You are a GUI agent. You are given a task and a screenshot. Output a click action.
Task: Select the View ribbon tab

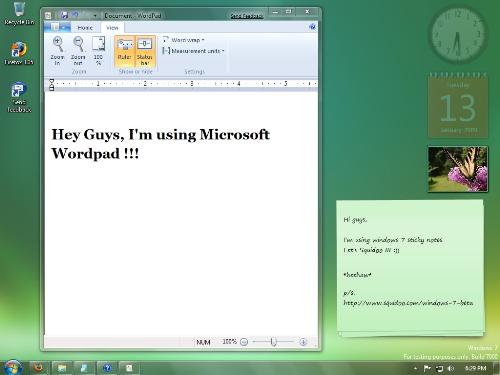coord(112,28)
